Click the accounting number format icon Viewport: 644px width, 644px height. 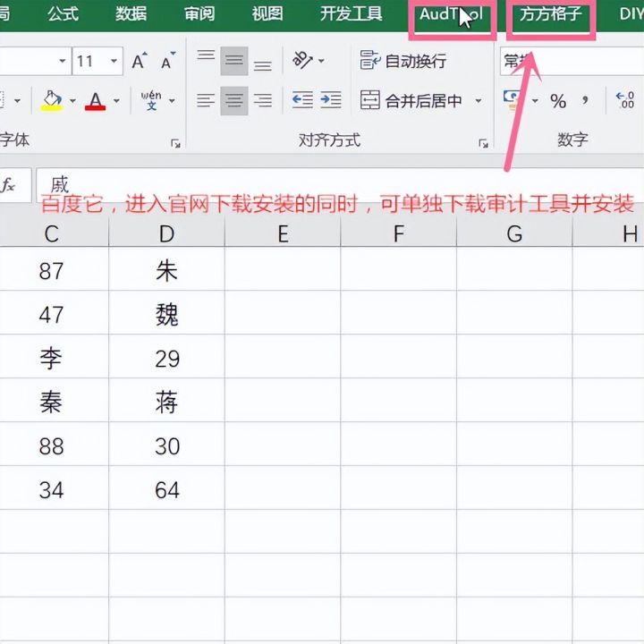513,100
